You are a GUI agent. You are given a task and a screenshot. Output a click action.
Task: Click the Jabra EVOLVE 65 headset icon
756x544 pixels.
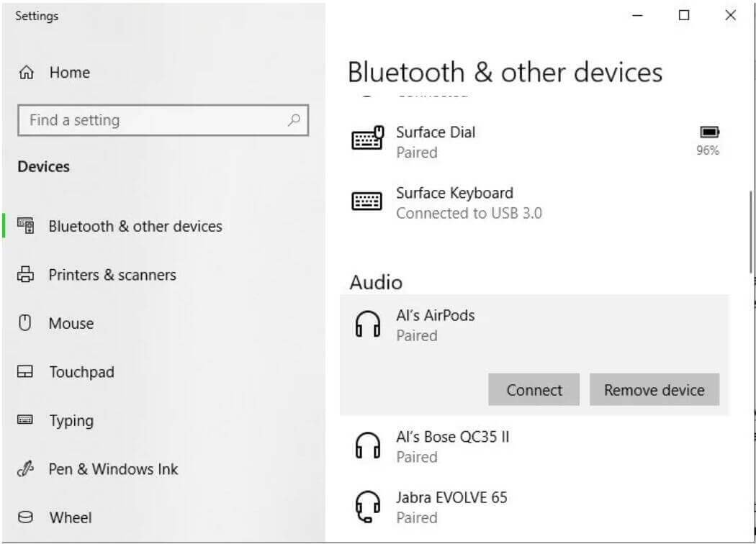(x=367, y=507)
